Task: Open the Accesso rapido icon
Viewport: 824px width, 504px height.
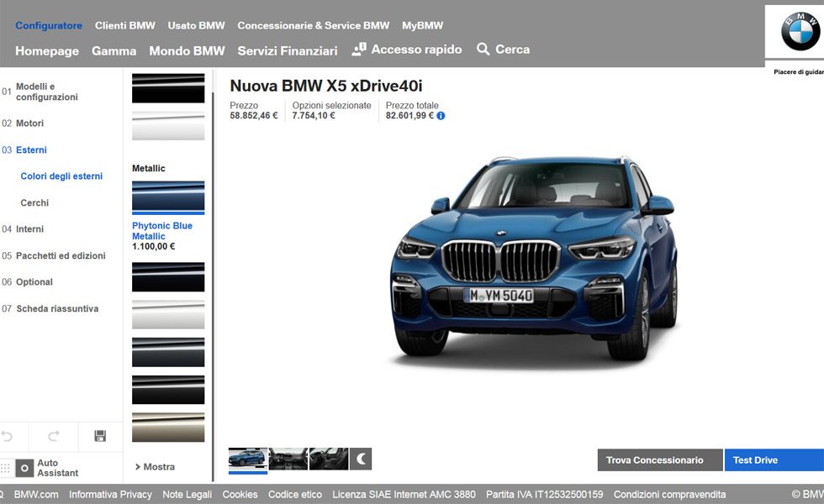Action: pyautogui.click(x=359, y=50)
